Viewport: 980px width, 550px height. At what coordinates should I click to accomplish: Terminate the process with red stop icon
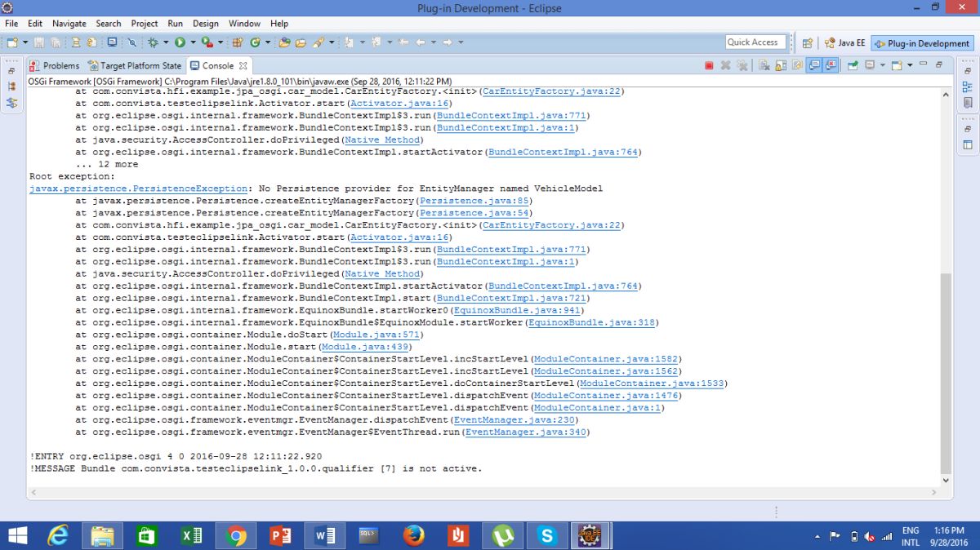point(709,65)
